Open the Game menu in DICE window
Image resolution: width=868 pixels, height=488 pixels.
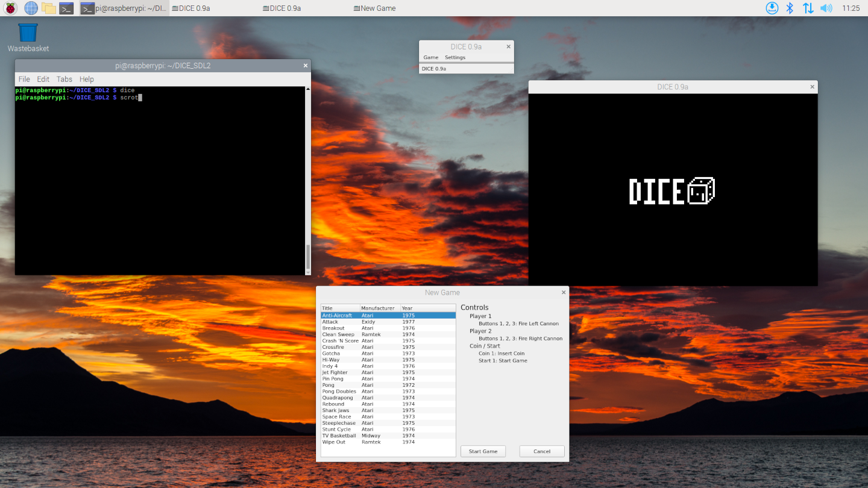coord(431,57)
